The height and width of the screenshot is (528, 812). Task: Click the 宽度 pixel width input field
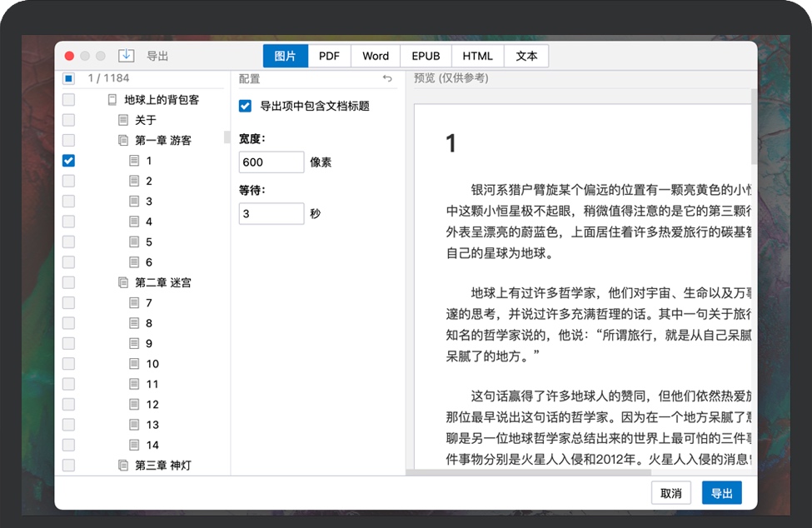(271, 162)
